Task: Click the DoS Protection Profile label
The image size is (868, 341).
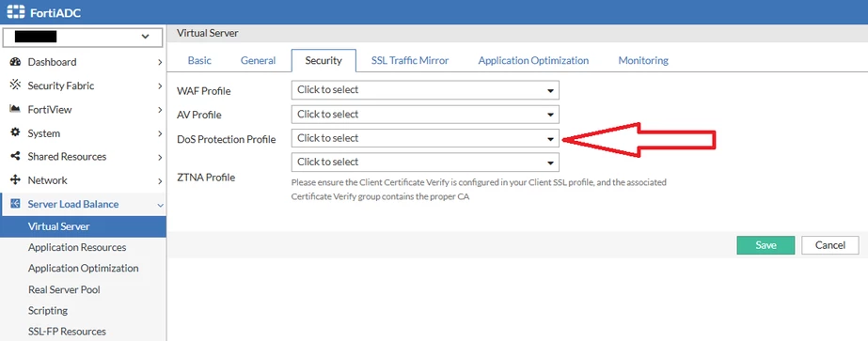Action: click(x=227, y=139)
